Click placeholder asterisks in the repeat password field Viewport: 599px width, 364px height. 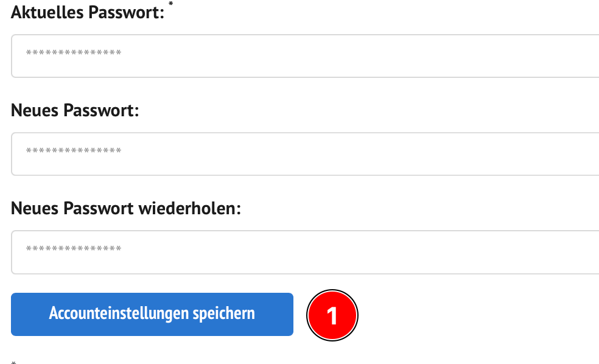point(73,250)
